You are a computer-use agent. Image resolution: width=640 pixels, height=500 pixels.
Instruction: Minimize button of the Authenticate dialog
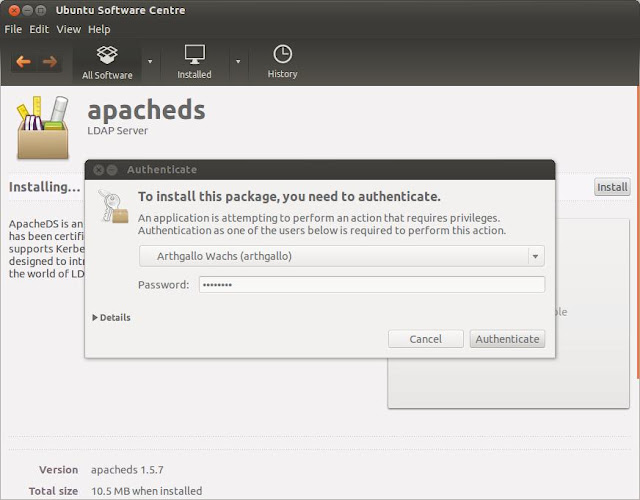tap(111, 170)
